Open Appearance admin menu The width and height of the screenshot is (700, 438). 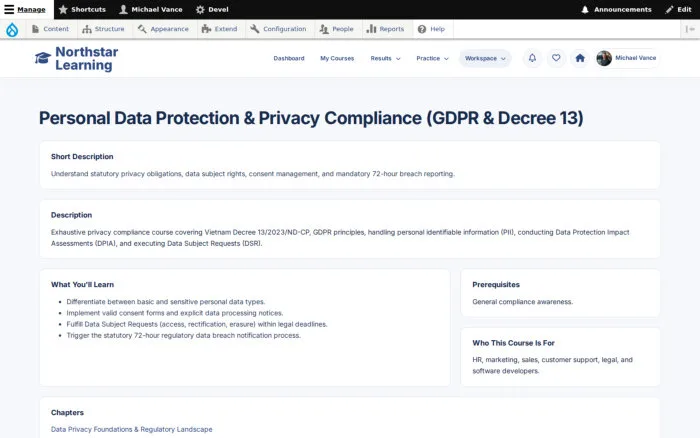163,29
